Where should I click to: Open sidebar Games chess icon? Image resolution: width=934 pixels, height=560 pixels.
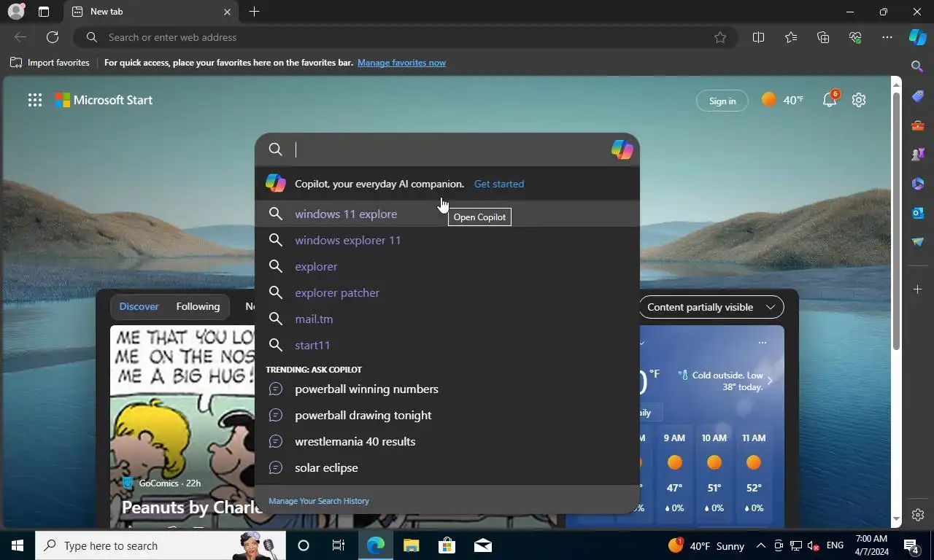[x=918, y=155]
